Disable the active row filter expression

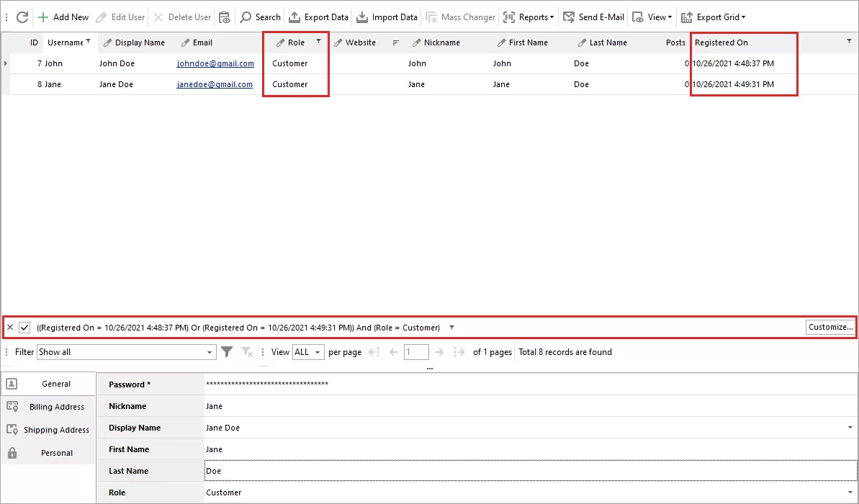26,327
